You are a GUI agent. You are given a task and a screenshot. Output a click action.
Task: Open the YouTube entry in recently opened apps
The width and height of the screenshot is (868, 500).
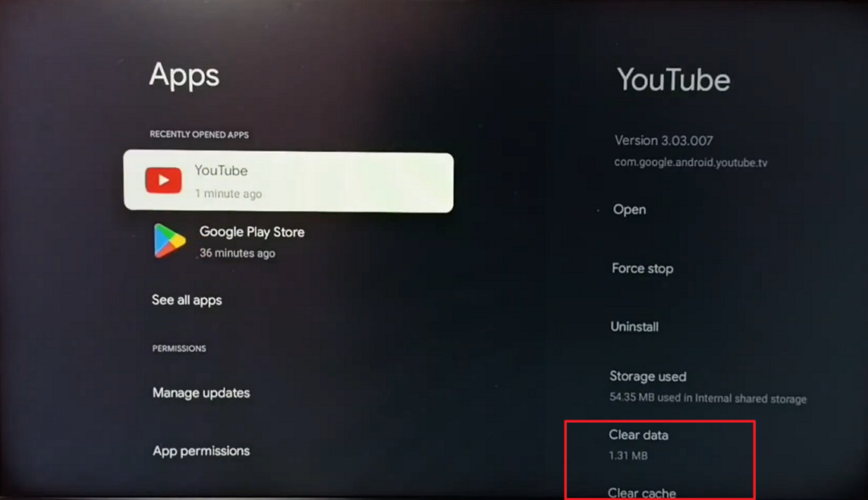coord(288,181)
